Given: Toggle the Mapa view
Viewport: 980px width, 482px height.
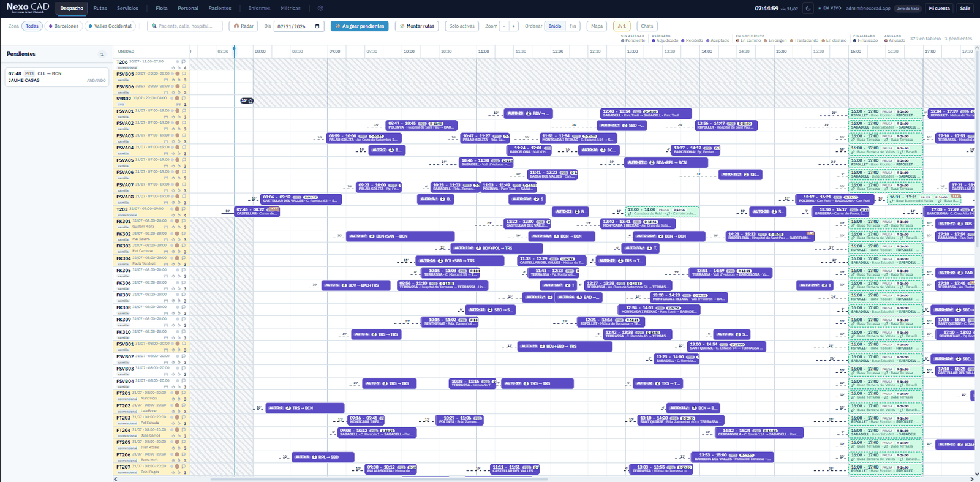Looking at the screenshot, I should point(597,26).
